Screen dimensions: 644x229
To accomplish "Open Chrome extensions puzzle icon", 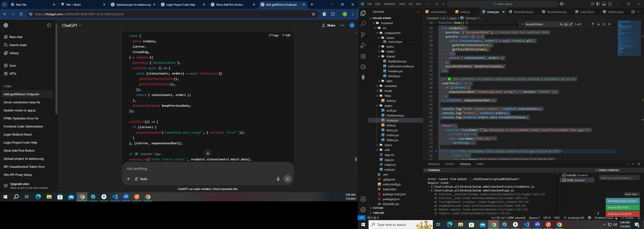I will click(333, 14).
